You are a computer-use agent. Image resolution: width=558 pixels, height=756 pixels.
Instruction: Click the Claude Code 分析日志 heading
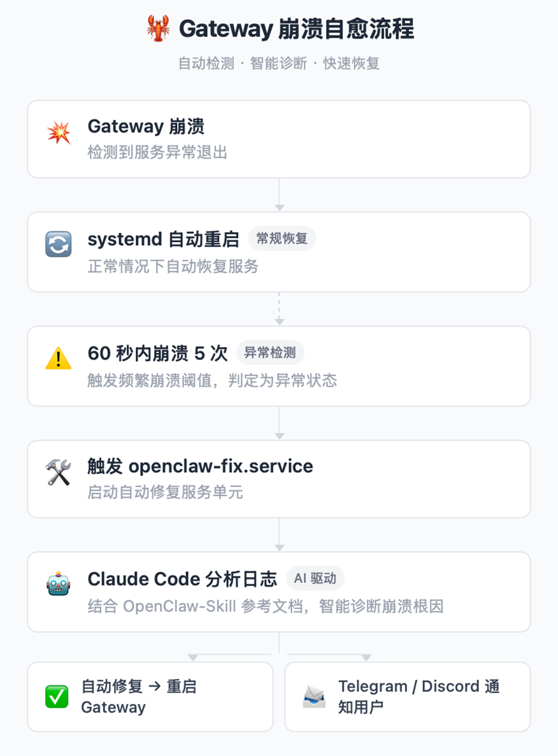(182, 579)
